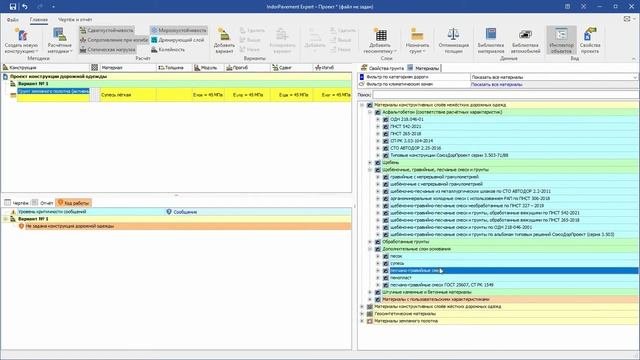Toggle the пенопласт checkbox
Viewport: 640px width, 360px height.
[386, 278]
